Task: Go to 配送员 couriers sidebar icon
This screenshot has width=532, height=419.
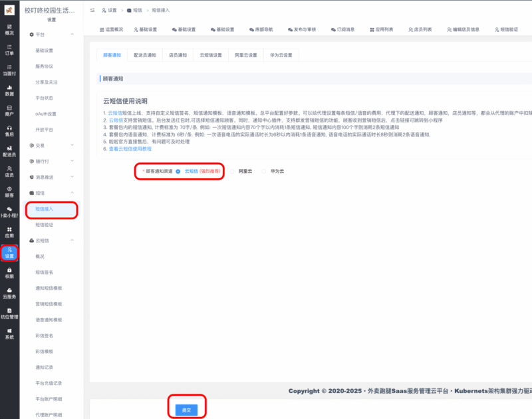Action: coord(9,151)
